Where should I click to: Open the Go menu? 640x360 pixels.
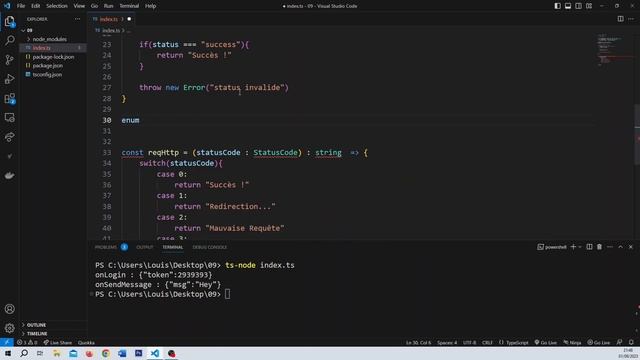(x=94, y=6)
